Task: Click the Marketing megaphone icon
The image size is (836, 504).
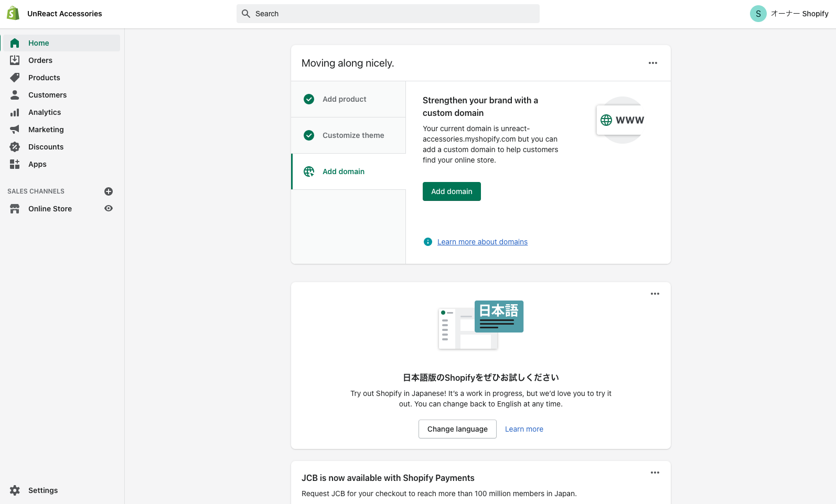Action: pos(15,130)
